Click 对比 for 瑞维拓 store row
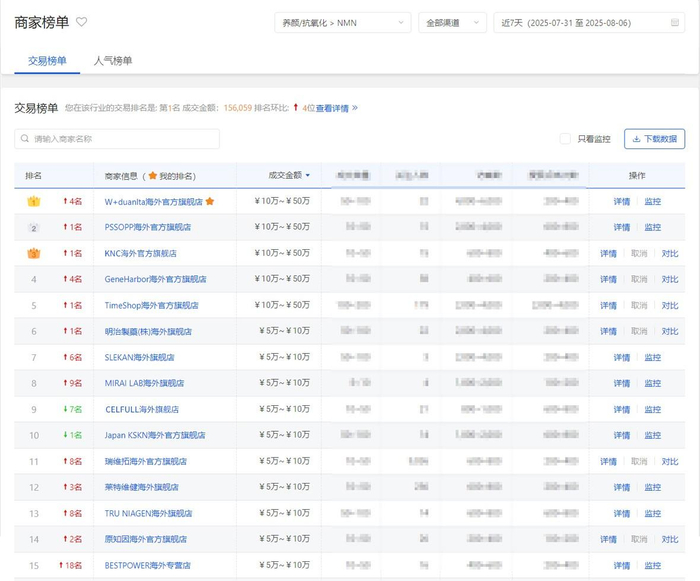 coord(670,462)
